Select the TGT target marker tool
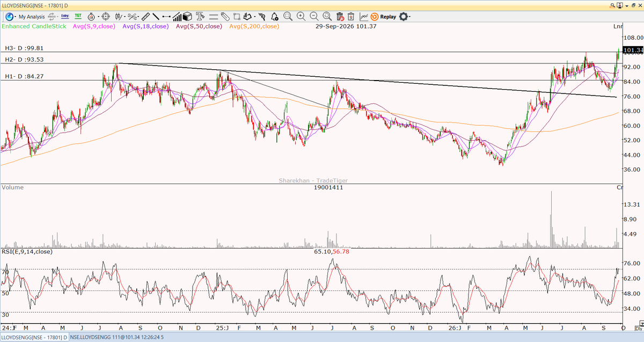 point(78,17)
